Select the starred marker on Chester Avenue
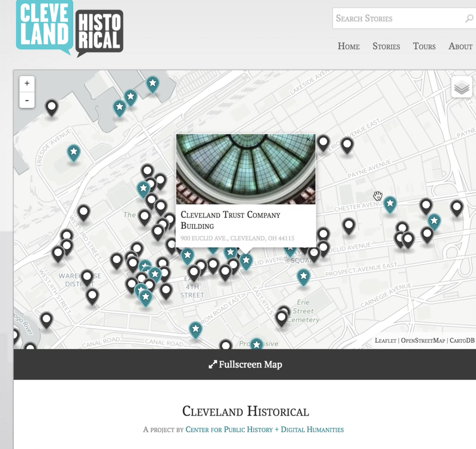 pyautogui.click(x=390, y=204)
